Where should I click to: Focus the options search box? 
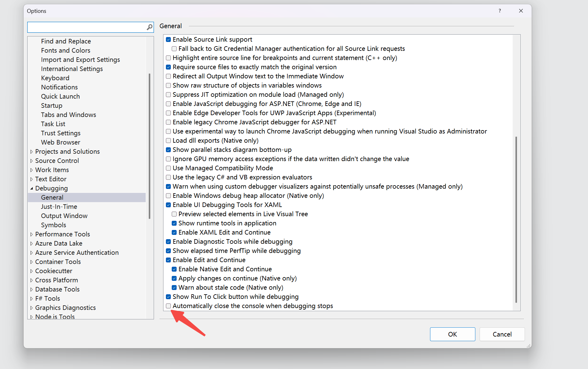(x=86, y=27)
